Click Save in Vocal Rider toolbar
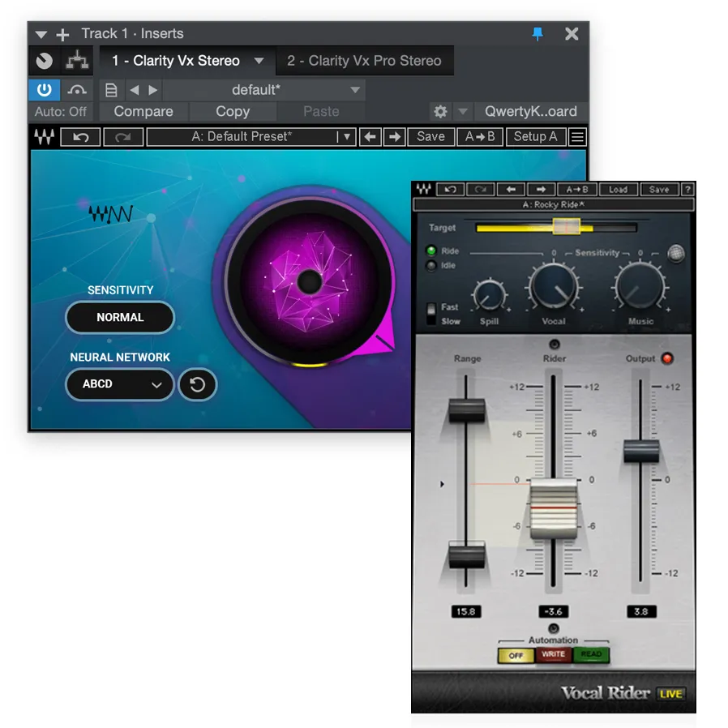 pos(659,190)
